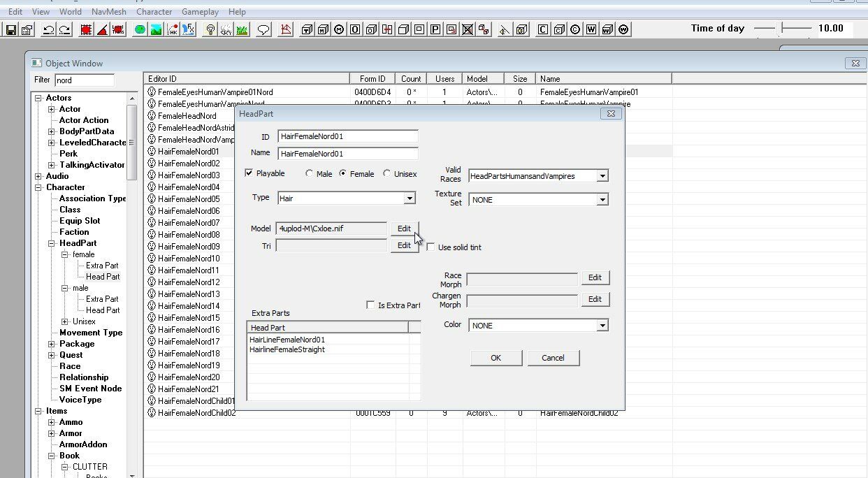Open the Preferences toolbar icon
The height and width of the screenshot is (478, 868).
click(x=27, y=30)
